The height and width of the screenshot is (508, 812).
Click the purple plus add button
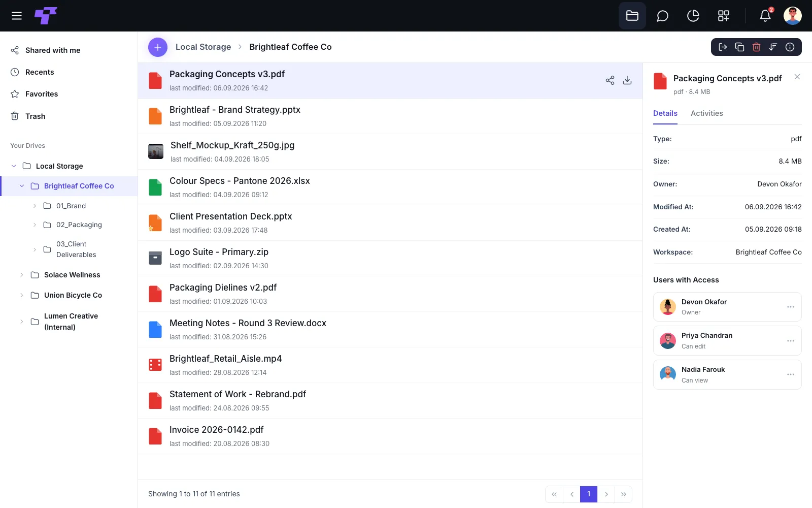[158, 47]
